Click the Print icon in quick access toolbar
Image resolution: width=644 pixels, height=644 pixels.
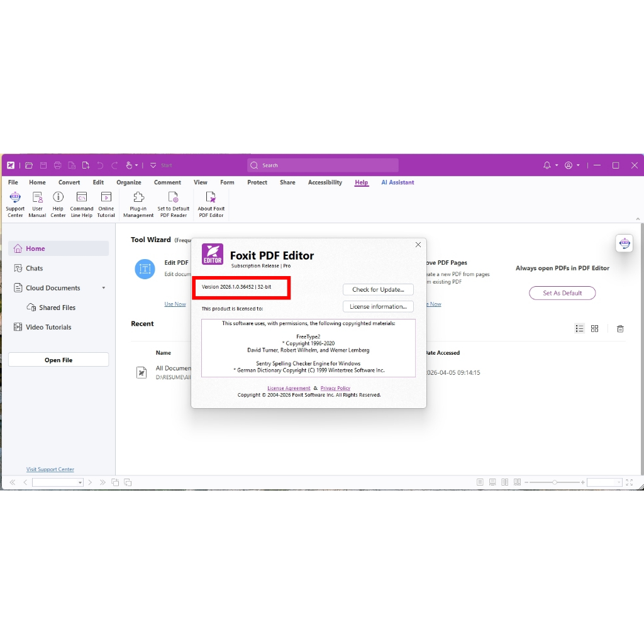pos(57,165)
